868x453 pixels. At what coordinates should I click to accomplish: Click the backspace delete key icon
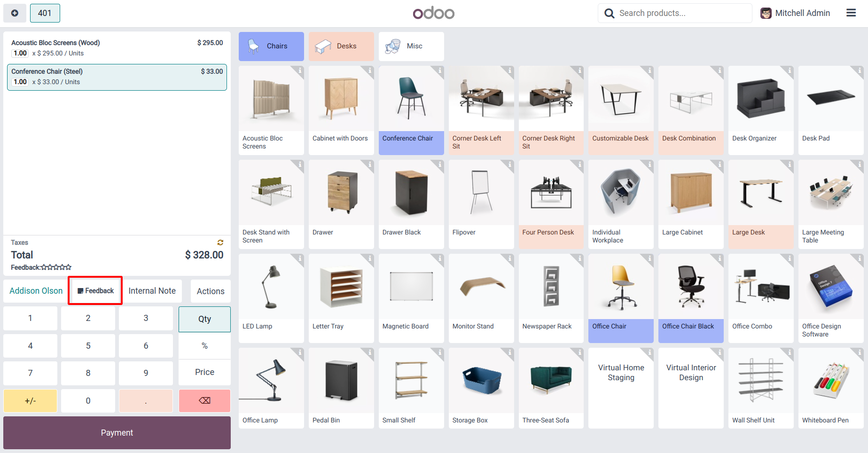click(204, 401)
